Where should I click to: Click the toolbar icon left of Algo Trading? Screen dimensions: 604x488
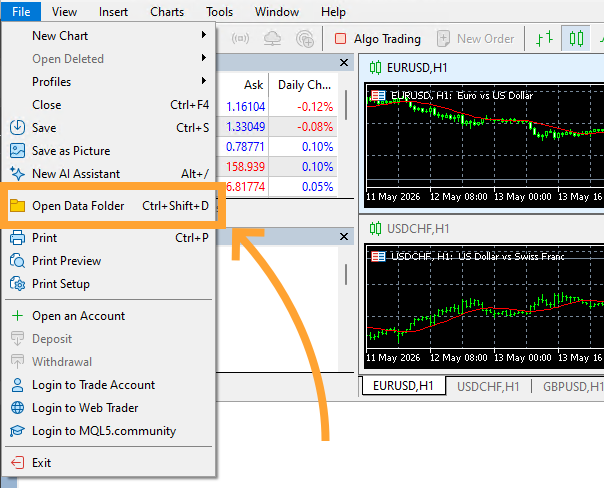pyautogui.click(x=305, y=39)
